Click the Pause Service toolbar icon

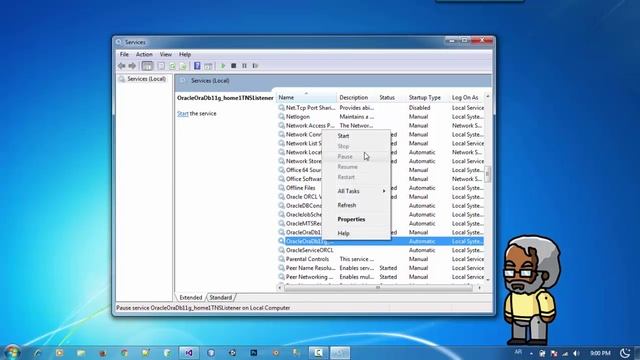[x=244, y=66]
